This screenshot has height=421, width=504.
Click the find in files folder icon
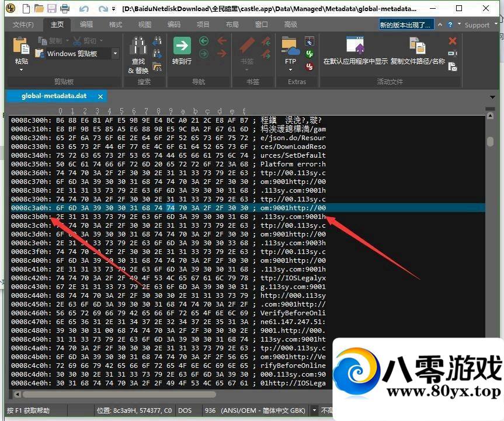click(157, 67)
